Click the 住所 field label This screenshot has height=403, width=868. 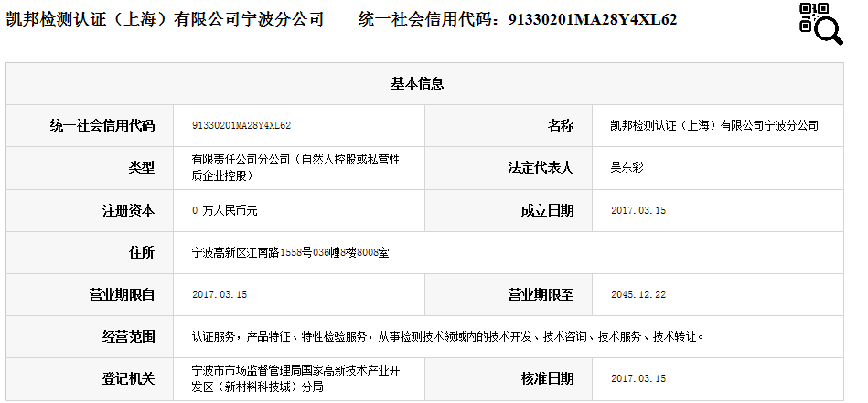pyautogui.click(x=142, y=252)
